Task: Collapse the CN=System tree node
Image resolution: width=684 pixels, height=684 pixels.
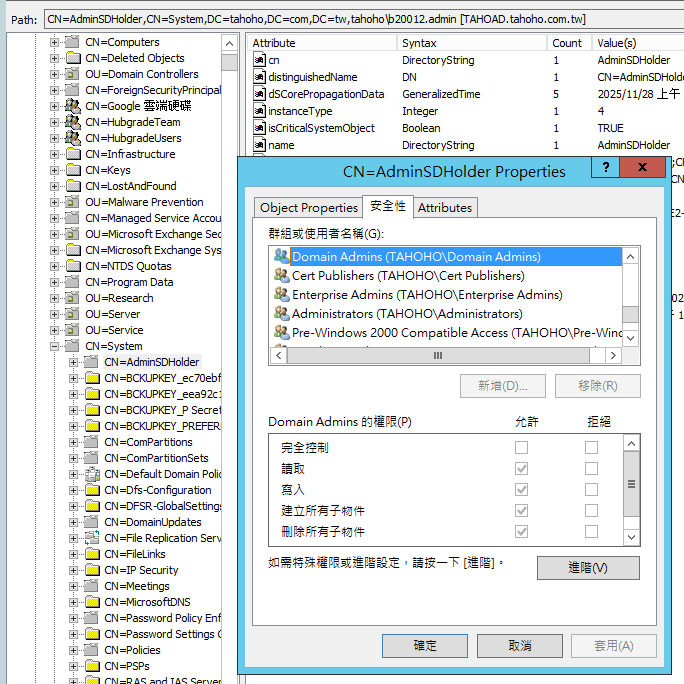Action: click(55, 346)
